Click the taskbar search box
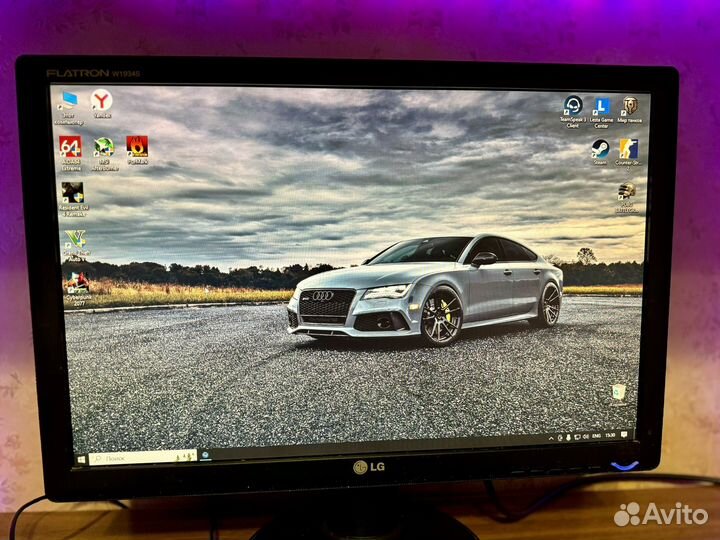Screen dimensions: 720x540 (x=143, y=457)
